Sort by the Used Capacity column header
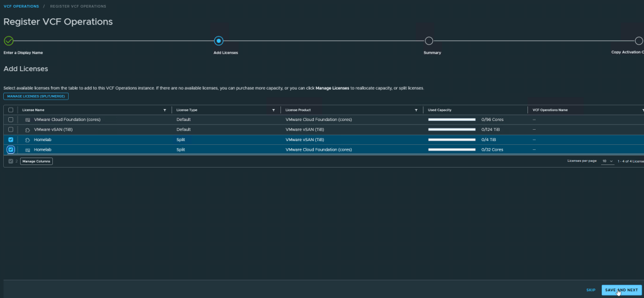The image size is (644, 298). click(x=440, y=110)
